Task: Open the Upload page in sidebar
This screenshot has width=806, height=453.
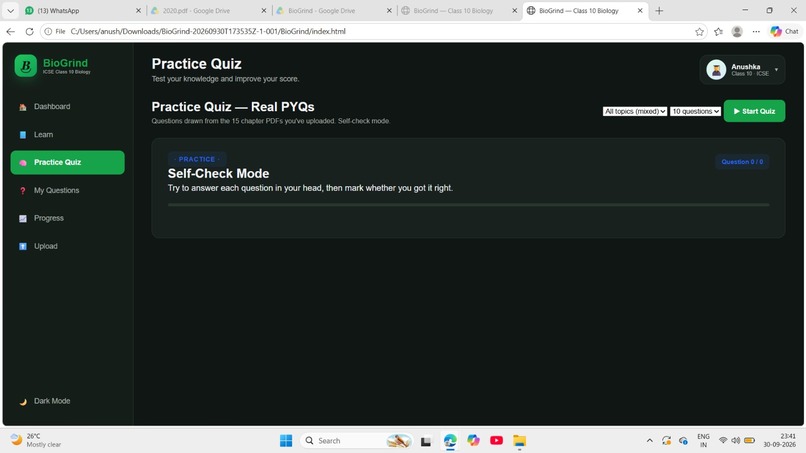Action: click(67, 246)
